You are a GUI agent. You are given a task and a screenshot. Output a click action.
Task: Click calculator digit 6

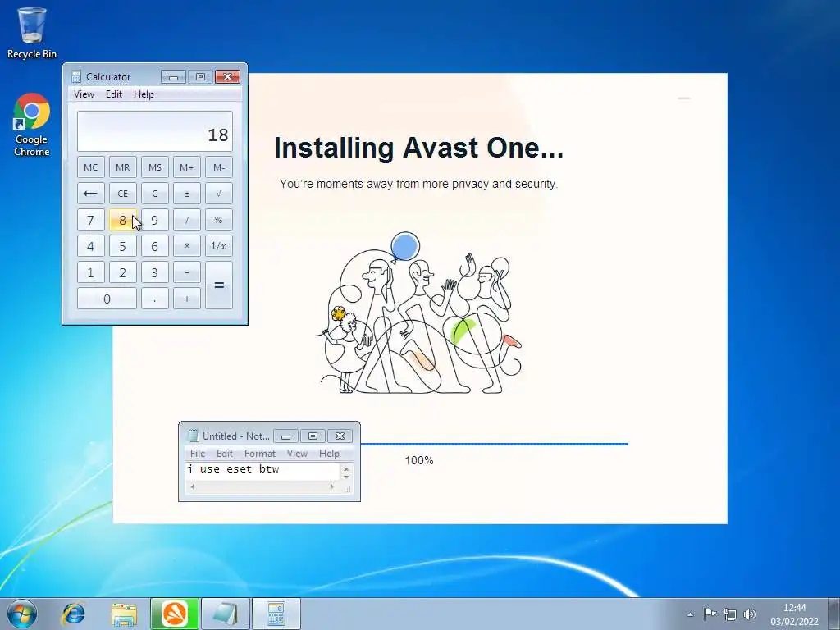tap(155, 246)
